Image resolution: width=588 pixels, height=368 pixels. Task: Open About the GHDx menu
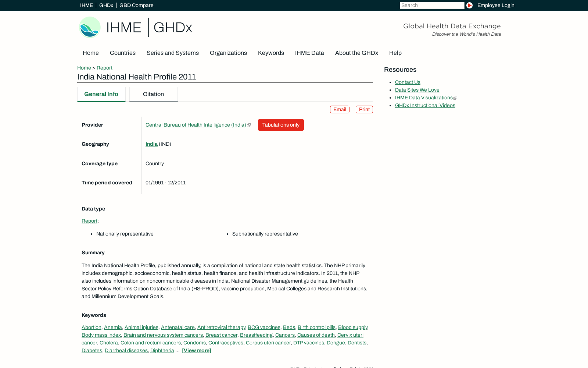tap(356, 53)
